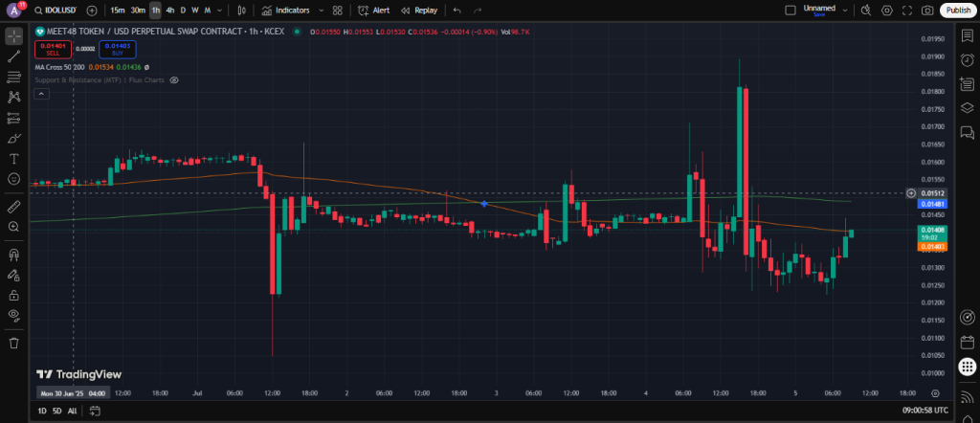The width and height of the screenshot is (980, 423).
Task: Select the Trend Line drawing tool
Action: pos(13,56)
